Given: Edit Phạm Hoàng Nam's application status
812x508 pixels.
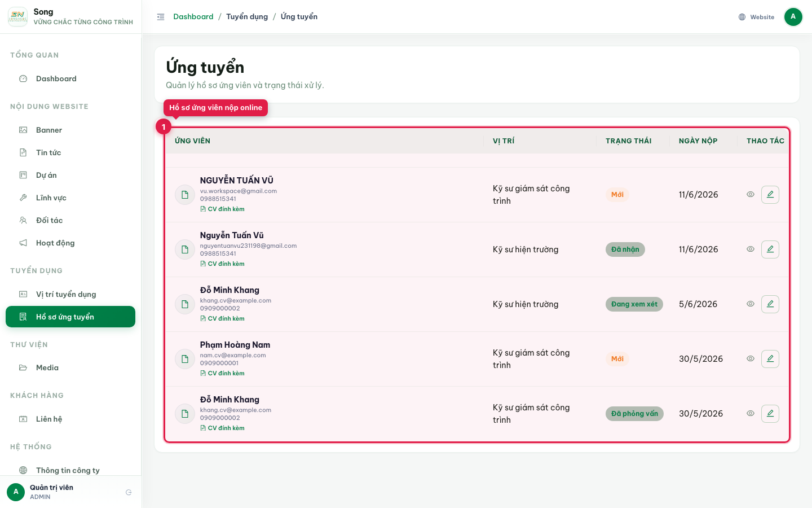Looking at the screenshot, I should 770,359.
